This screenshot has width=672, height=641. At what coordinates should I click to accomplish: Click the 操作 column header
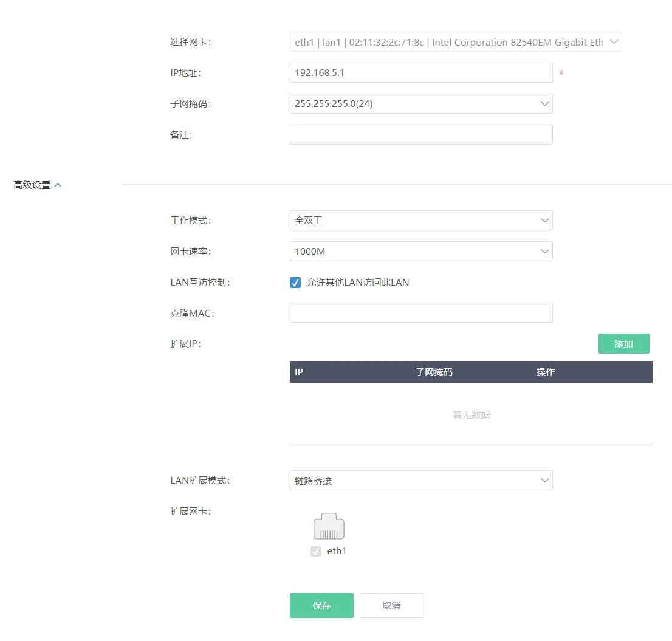point(545,372)
